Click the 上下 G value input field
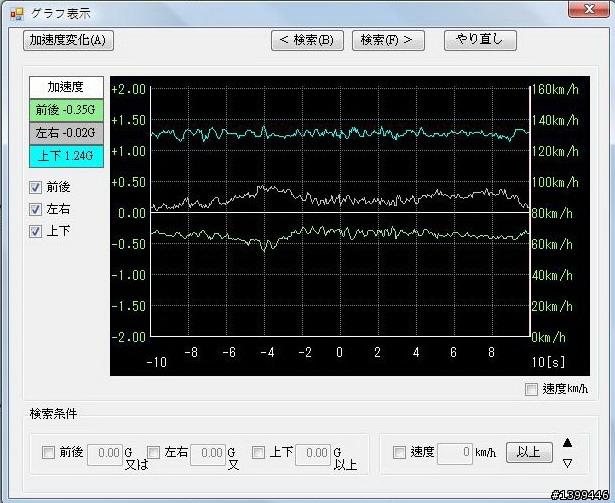Image resolution: width=615 pixels, height=503 pixels. (x=313, y=454)
